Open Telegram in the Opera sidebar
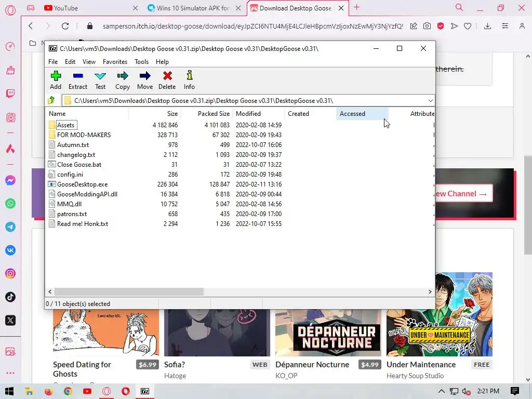The image size is (532, 399). pyautogui.click(x=10, y=227)
